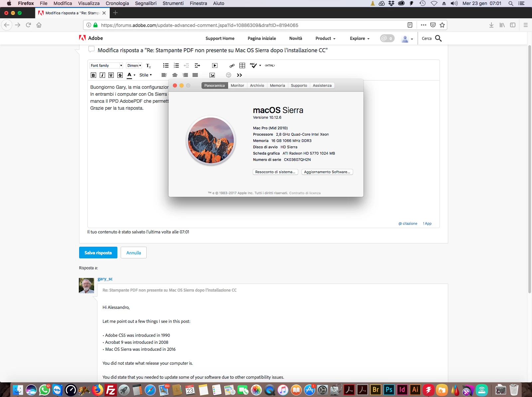Decrease paragraph indent

[187, 66]
